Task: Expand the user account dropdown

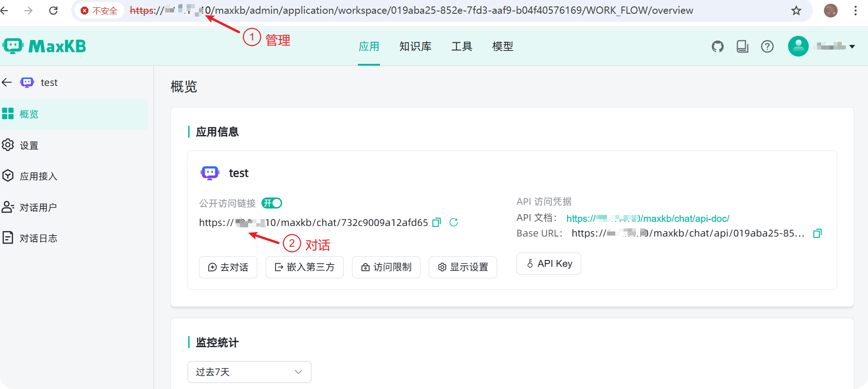Action: [x=851, y=46]
